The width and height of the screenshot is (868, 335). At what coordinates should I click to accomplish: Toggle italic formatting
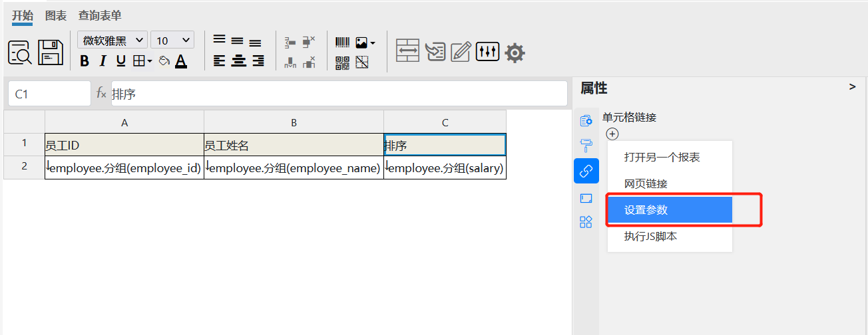(103, 61)
